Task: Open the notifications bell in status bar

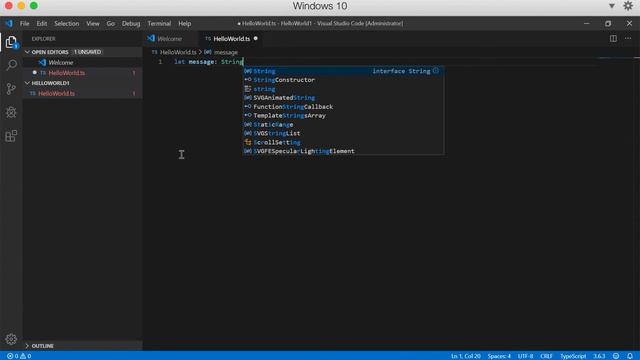Action: (x=629, y=356)
